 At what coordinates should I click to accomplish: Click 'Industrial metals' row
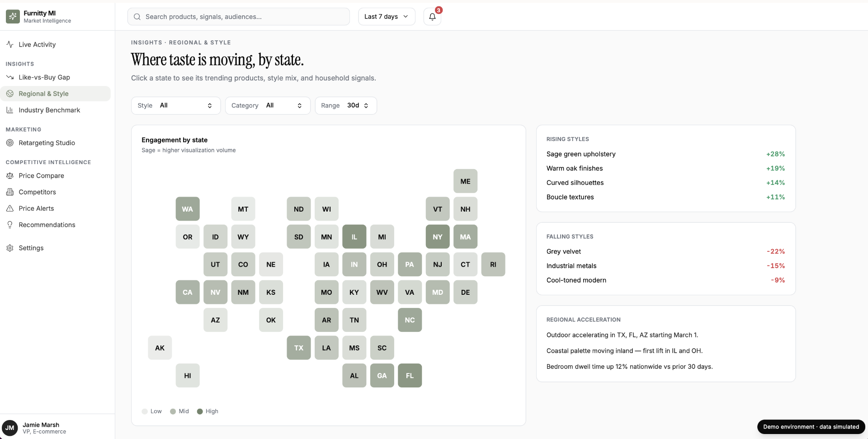pos(665,266)
